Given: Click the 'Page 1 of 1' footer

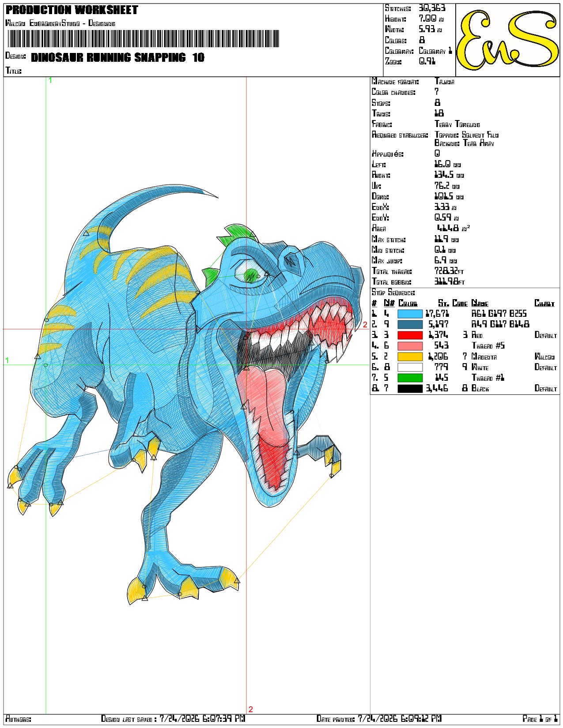Looking at the screenshot, I should [540, 719].
